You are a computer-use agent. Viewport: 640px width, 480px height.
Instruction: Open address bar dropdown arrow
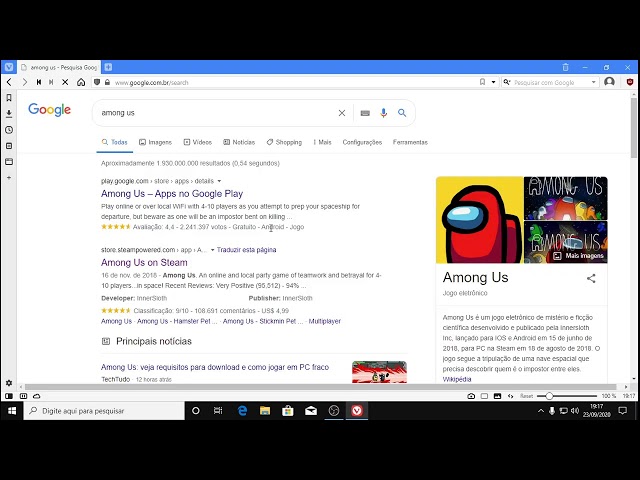pyautogui.click(x=493, y=82)
